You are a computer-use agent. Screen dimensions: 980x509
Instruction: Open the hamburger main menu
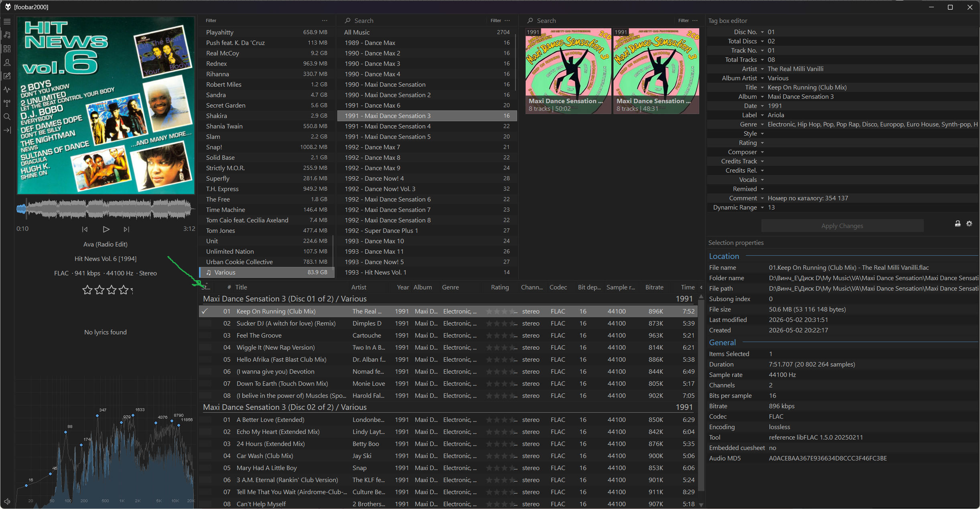click(7, 22)
